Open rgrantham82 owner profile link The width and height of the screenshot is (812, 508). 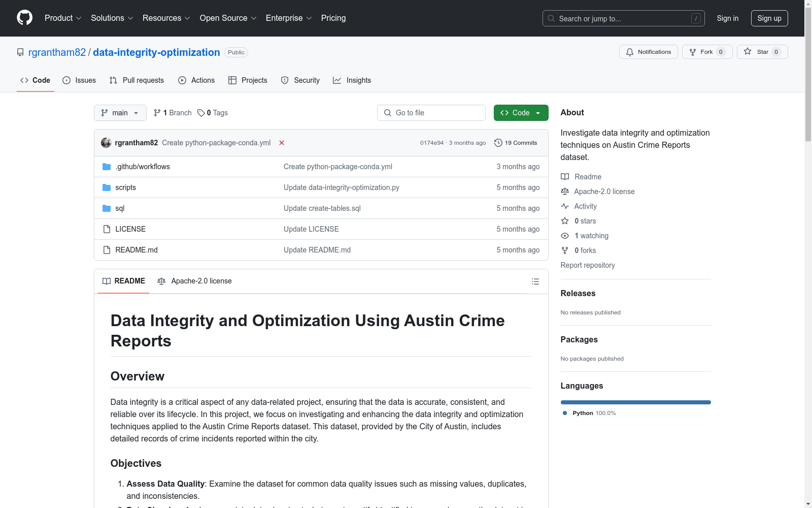point(57,52)
